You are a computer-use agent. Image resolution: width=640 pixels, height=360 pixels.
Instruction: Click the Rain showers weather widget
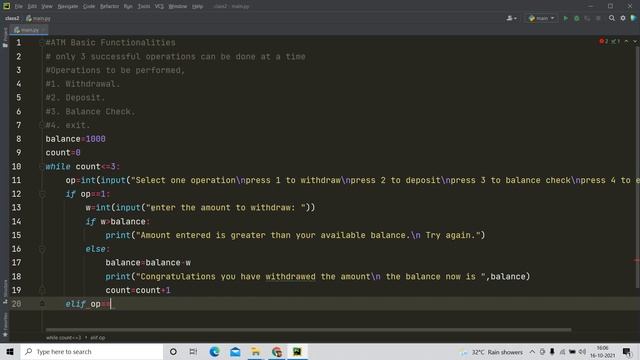tap(491, 352)
